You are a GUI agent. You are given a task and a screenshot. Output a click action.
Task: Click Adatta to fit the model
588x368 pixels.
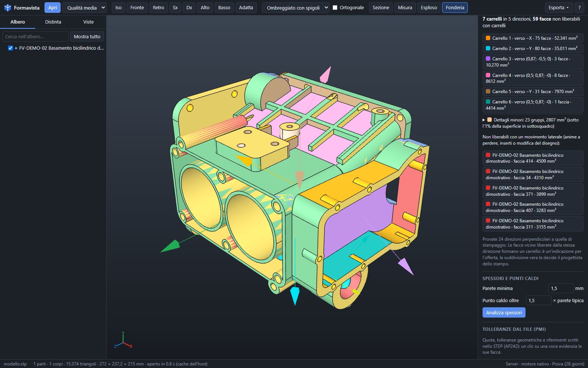coord(246,8)
